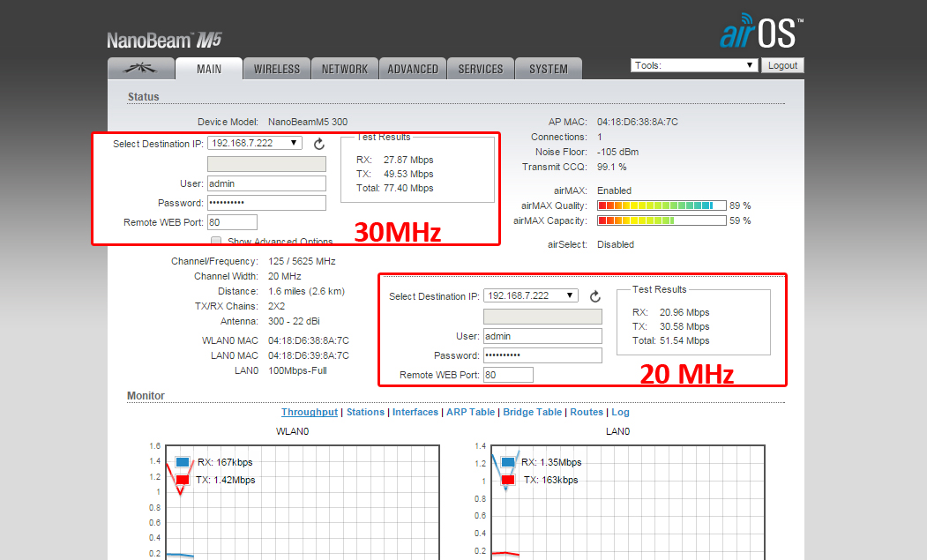This screenshot has height=560, width=927.
Task: Select LAN0 MAC value 04:18:D6:39:8A:7C
Action: (309, 355)
